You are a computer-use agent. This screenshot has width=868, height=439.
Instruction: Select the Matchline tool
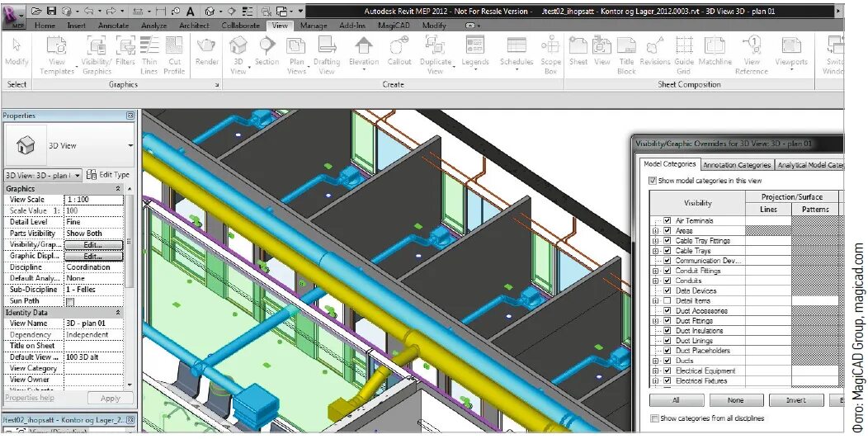click(x=715, y=51)
